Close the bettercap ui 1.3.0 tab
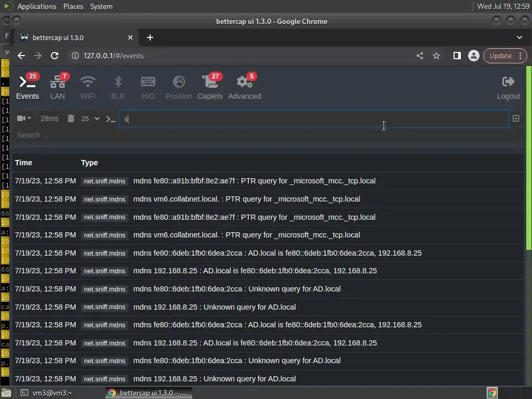Image resolution: width=532 pixels, height=399 pixels. (x=130, y=37)
